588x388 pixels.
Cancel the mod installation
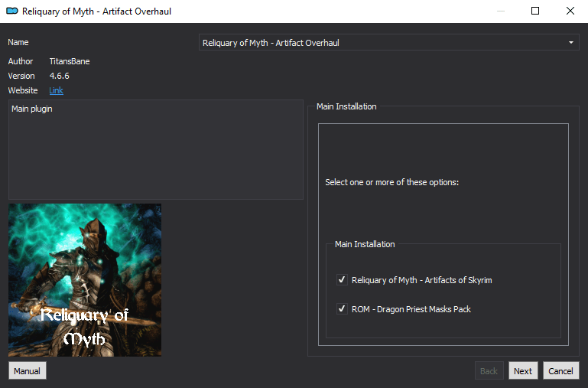coord(560,371)
